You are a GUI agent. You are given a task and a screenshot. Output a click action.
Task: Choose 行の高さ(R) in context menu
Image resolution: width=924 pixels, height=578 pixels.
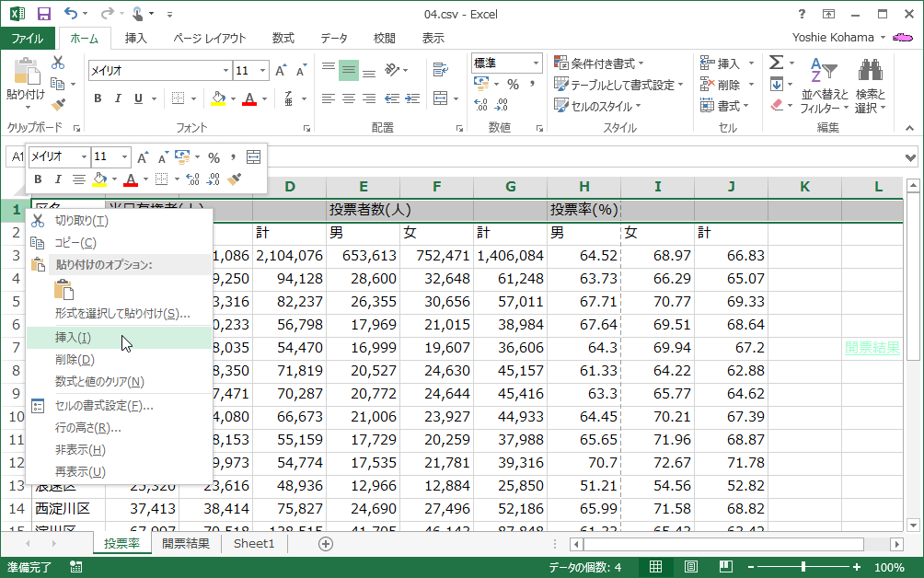pos(119,428)
